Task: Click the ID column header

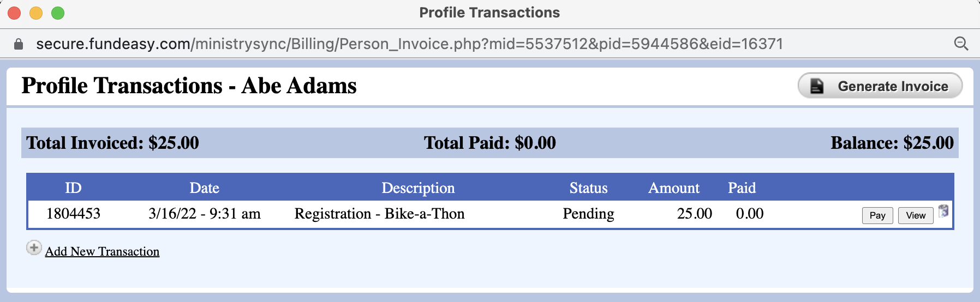Action: pyautogui.click(x=73, y=188)
